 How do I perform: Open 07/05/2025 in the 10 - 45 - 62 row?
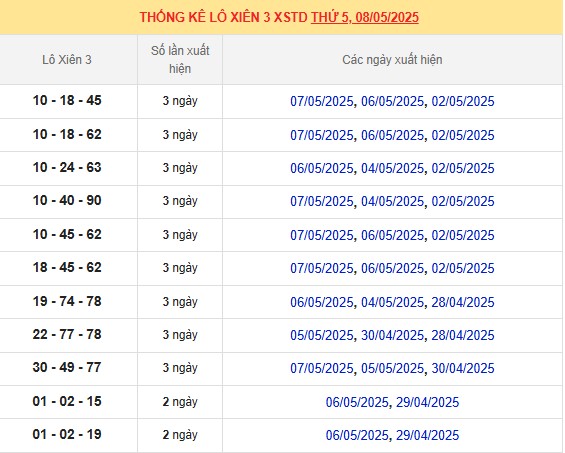point(322,235)
